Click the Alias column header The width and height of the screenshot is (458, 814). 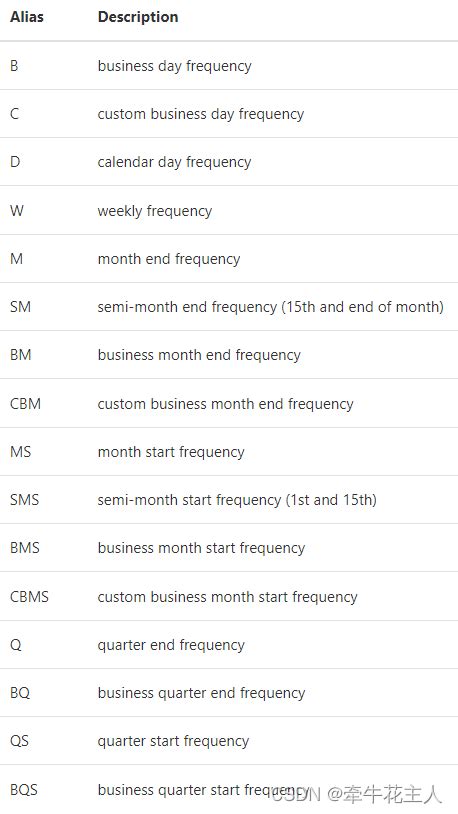(27, 17)
